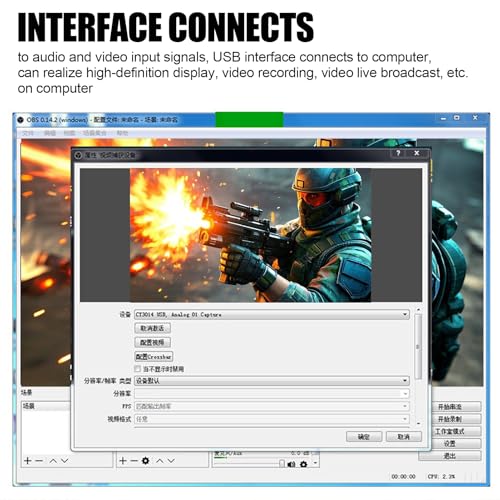The image size is (500, 500).
Task: Click the OBS logo in main title bar
Action: click(20, 120)
